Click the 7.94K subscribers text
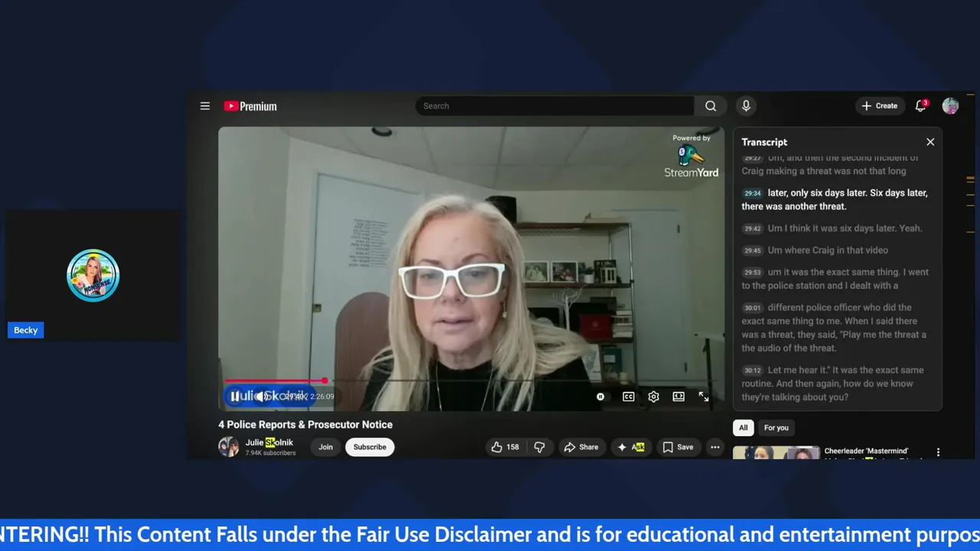Viewport: 980px width, 551px height. coord(270,453)
